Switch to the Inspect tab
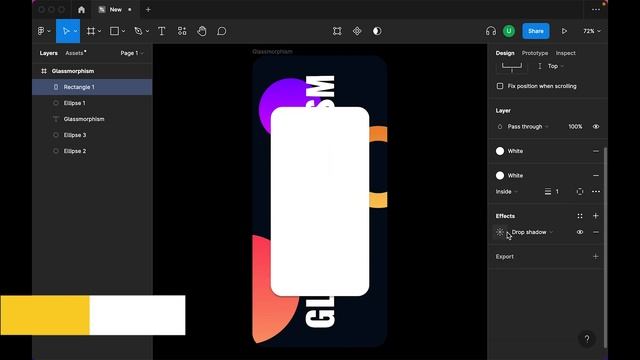The width and height of the screenshot is (640, 360). click(x=565, y=53)
